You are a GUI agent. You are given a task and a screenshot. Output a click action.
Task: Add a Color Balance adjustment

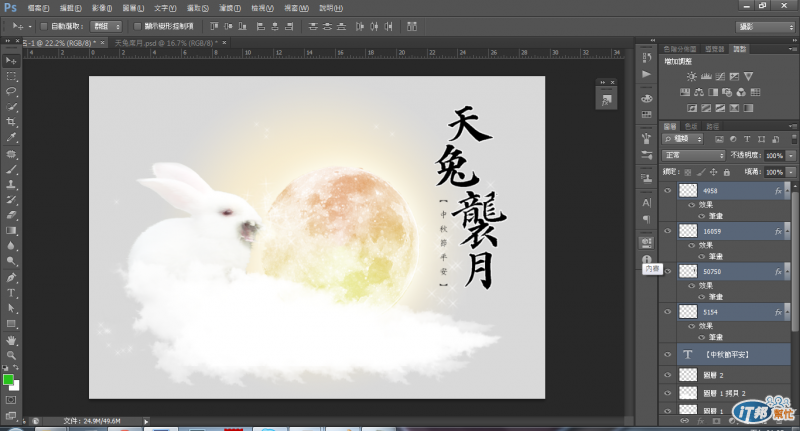(699, 92)
